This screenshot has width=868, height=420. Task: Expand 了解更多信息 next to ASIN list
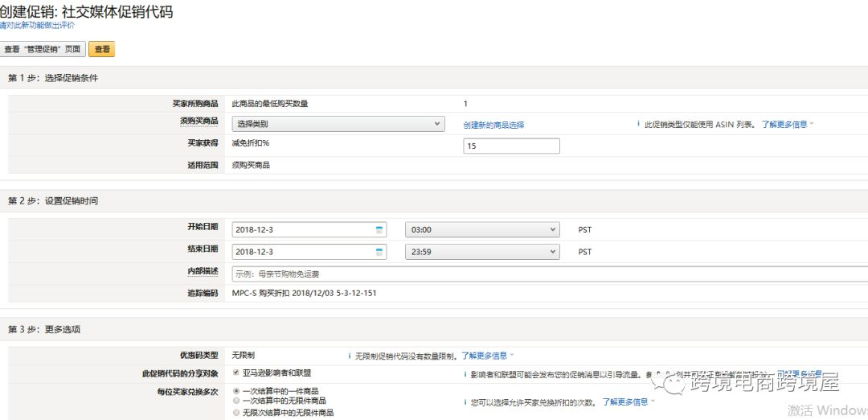point(787,125)
